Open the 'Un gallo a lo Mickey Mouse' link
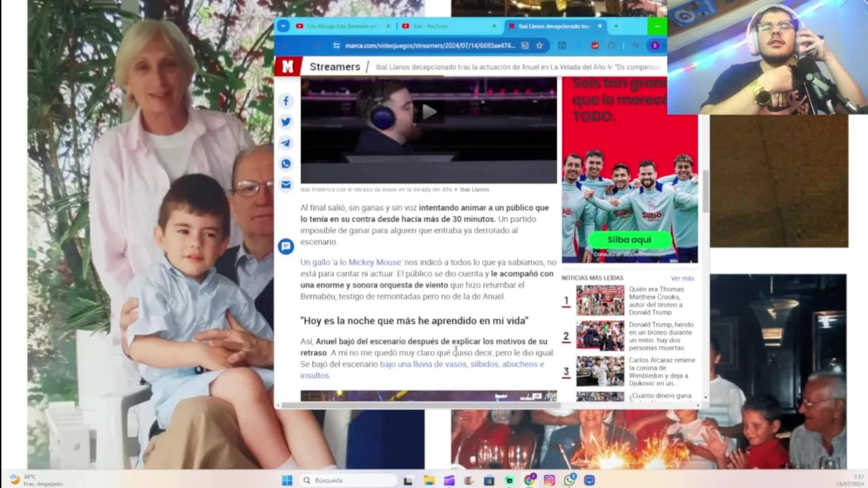 (351, 262)
